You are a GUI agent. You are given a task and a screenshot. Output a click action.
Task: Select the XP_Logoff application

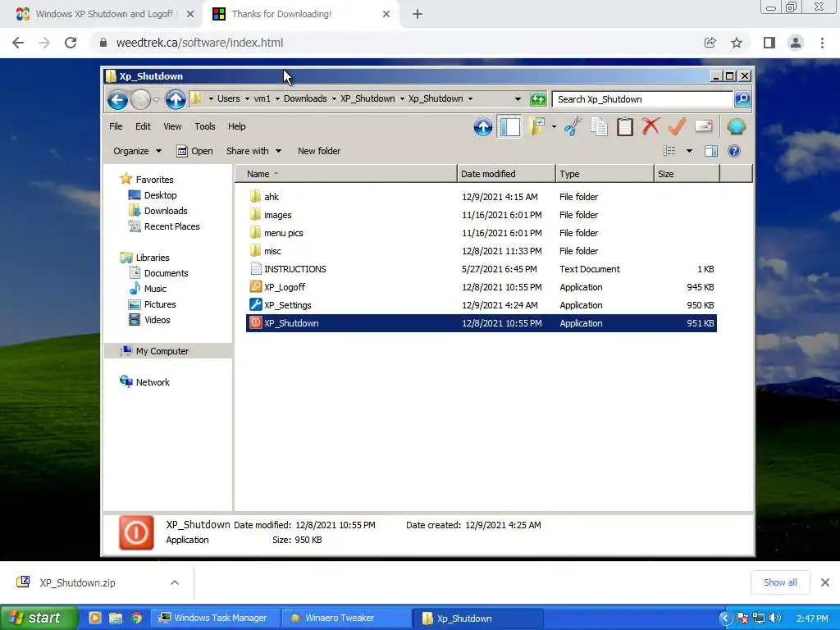coord(285,288)
